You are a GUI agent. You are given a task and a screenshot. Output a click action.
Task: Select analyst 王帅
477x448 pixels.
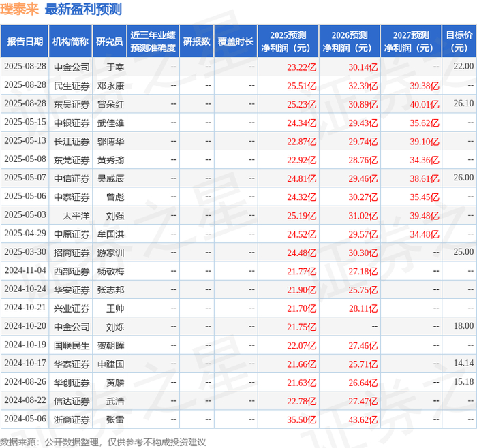coord(115,308)
